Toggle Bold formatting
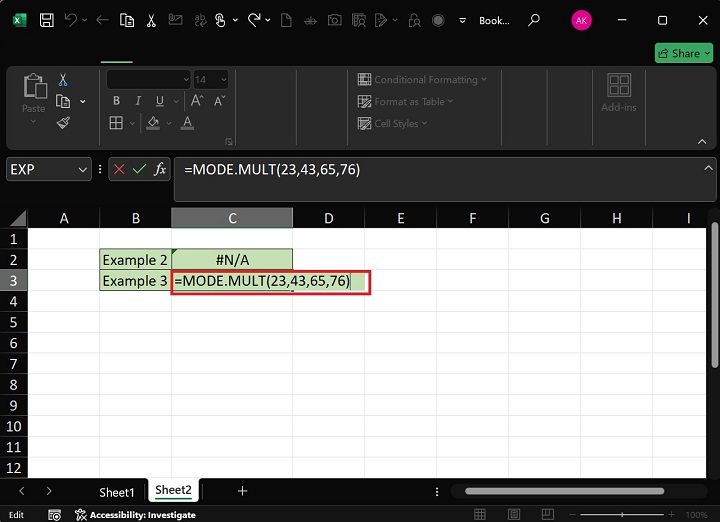 point(117,101)
